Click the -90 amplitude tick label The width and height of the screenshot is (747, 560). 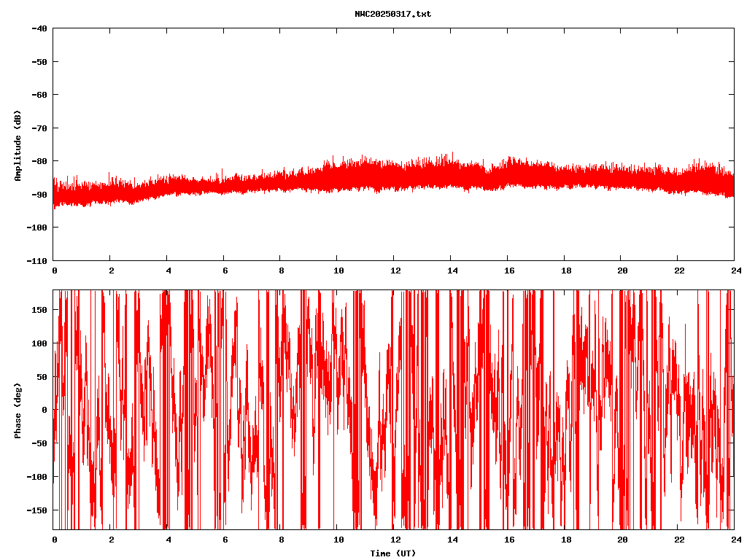[39, 194]
